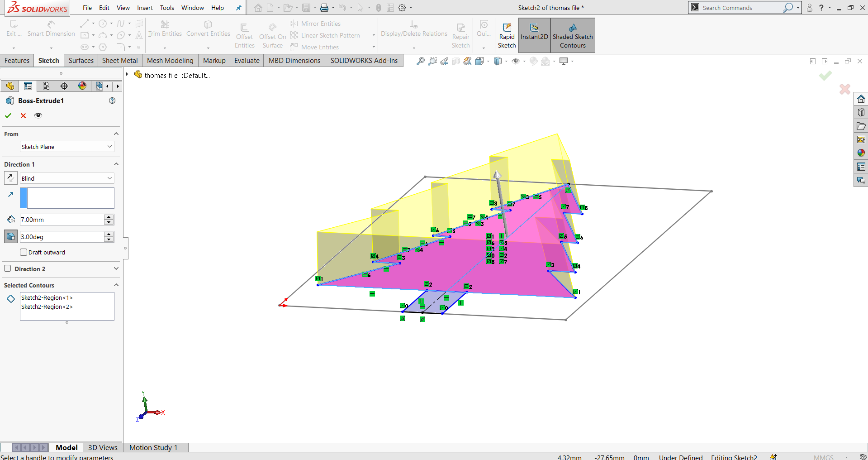Decrease the draft angle with the down spinner
Viewport: 868px width, 460px height.
(109, 240)
